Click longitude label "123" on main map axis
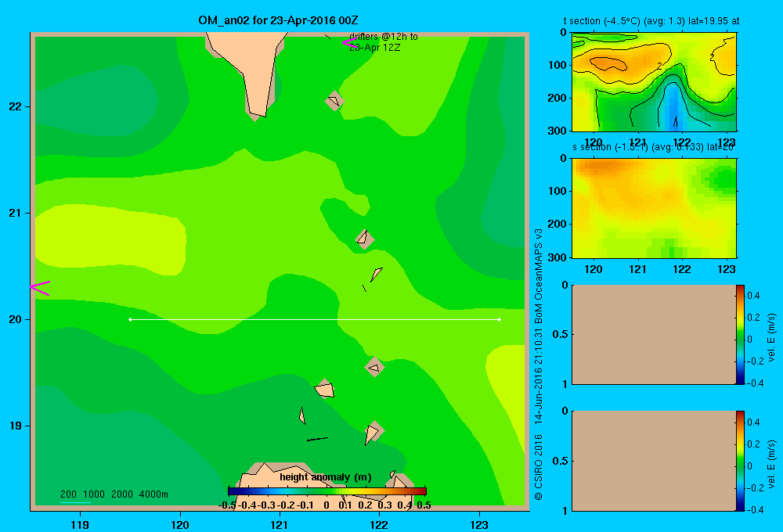The height and width of the screenshot is (532, 783). [479, 524]
